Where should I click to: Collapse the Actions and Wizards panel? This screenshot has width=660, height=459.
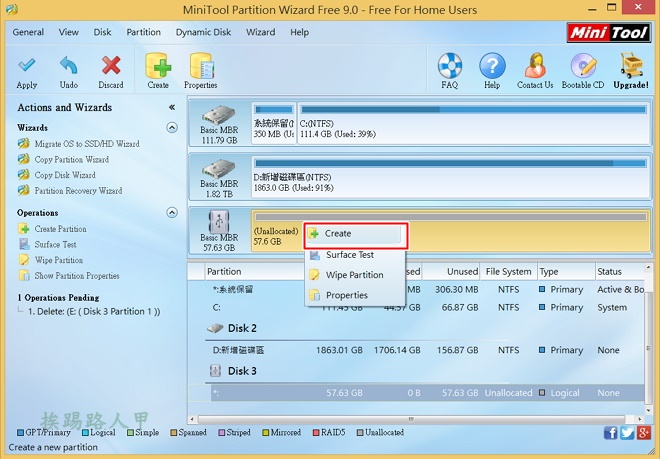(x=172, y=107)
